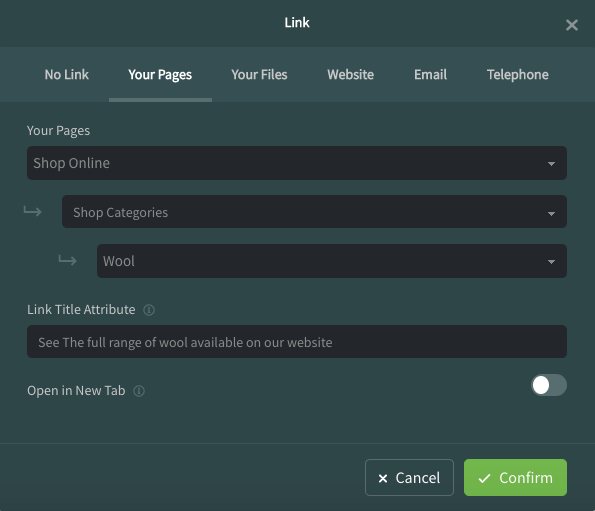Switch to the Telephone tab
Image resolution: width=595 pixels, height=511 pixels.
(518, 74)
